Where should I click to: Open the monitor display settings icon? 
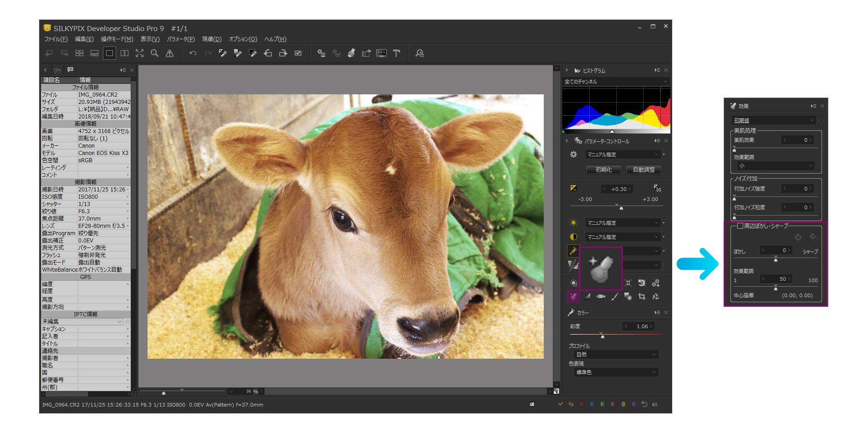click(x=381, y=53)
